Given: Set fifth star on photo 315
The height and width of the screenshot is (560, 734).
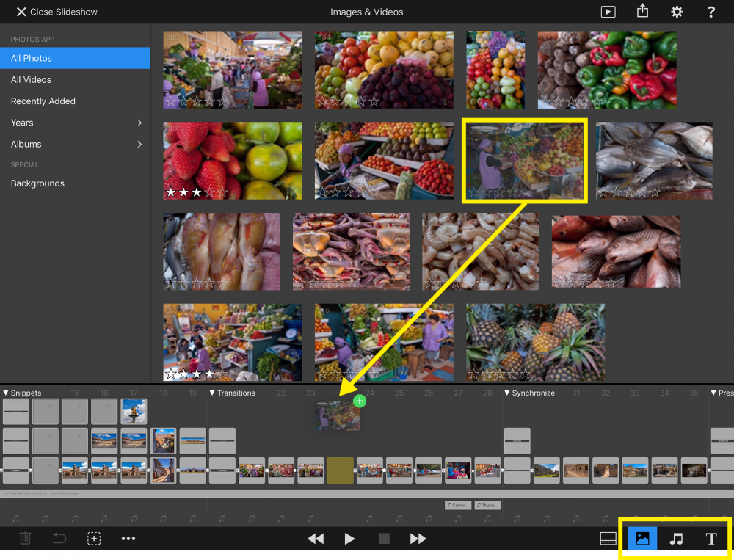Looking at the screenshot, I should click(x=223, y=374).
